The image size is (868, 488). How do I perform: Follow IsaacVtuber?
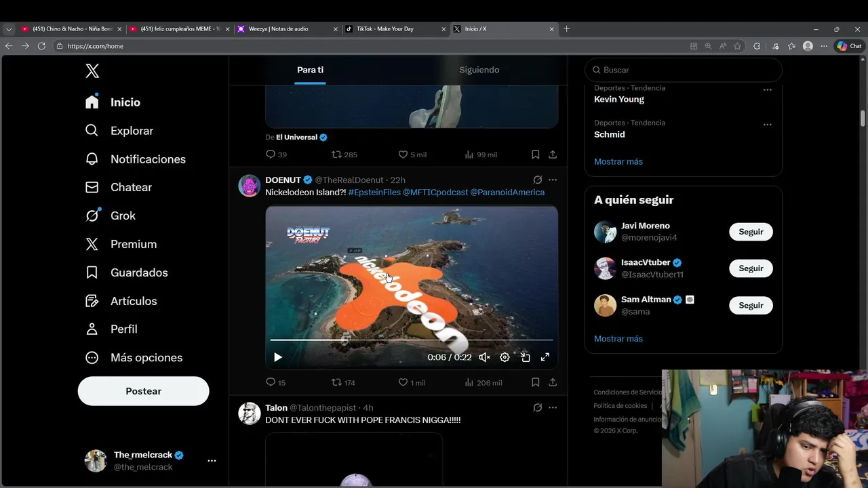751,268
